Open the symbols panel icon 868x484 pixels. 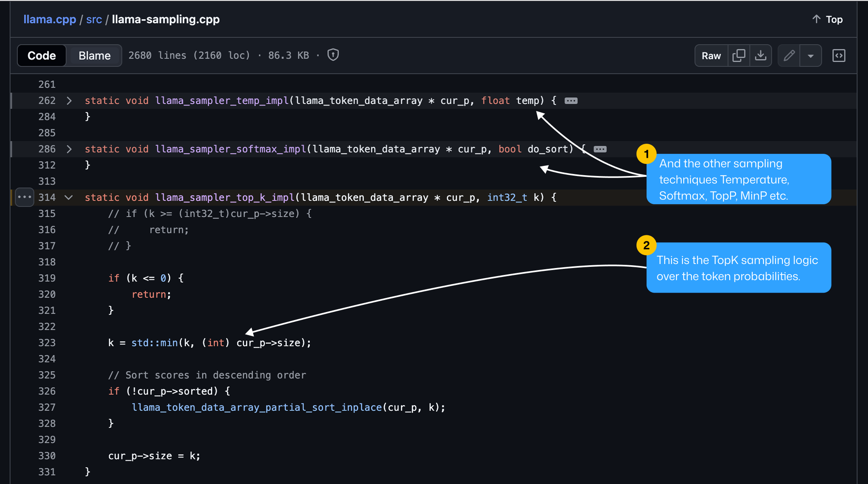click(839, 55)
